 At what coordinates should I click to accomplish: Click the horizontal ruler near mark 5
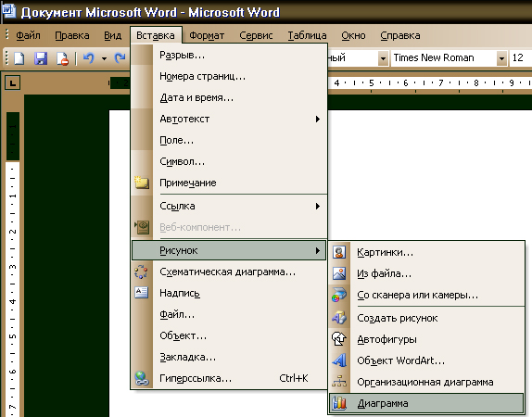pos(371,82)
